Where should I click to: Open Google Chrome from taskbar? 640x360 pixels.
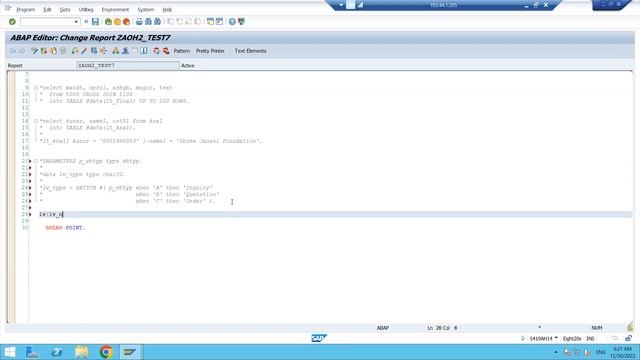point(106,352)
